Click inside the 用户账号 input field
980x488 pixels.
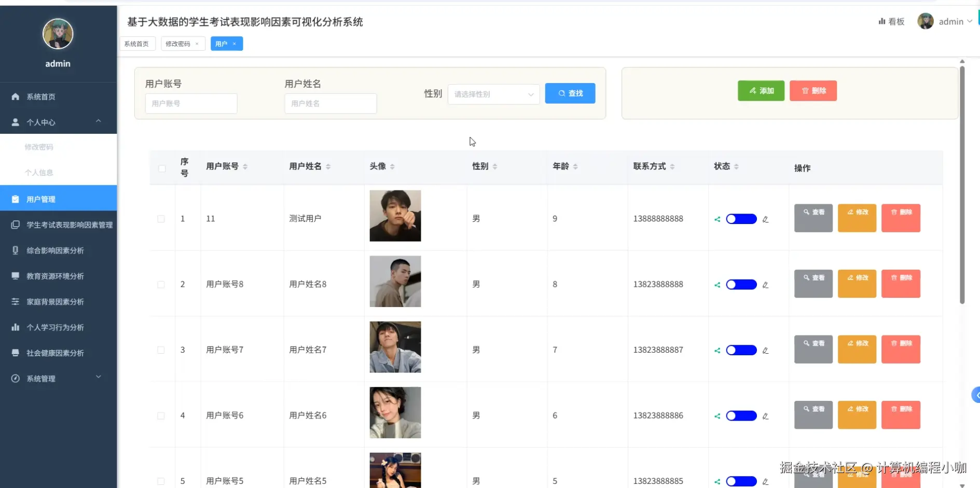[x=190, y=103]
